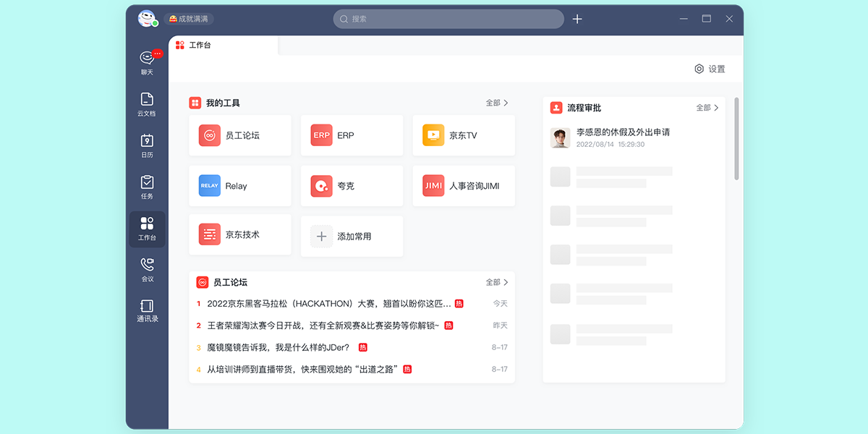Open the 通讯录 contacts icon

[x=146, y=310]
